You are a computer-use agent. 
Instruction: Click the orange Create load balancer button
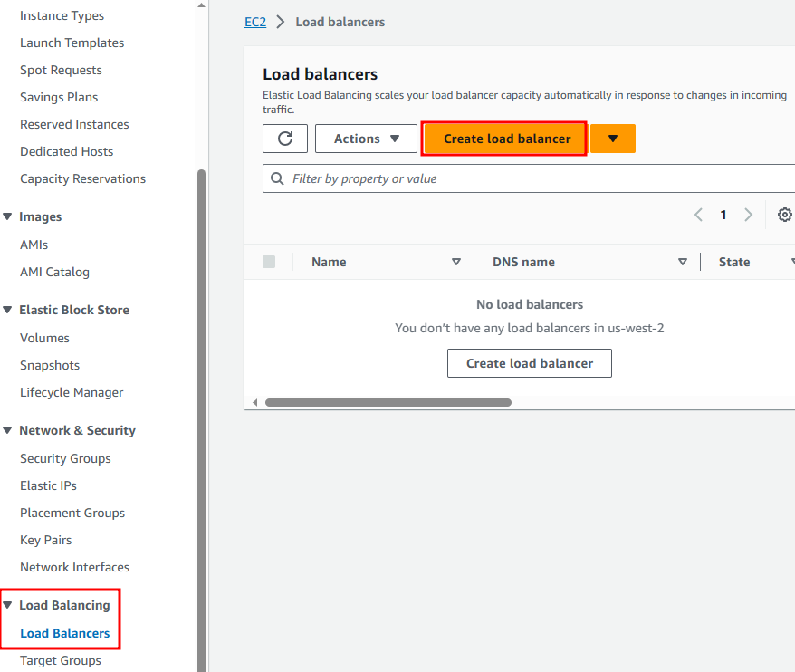pos(505,139)
